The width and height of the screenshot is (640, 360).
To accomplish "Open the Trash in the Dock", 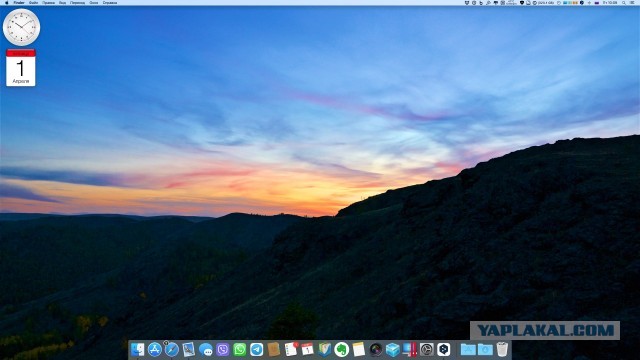I will click(x=502, y=349).
